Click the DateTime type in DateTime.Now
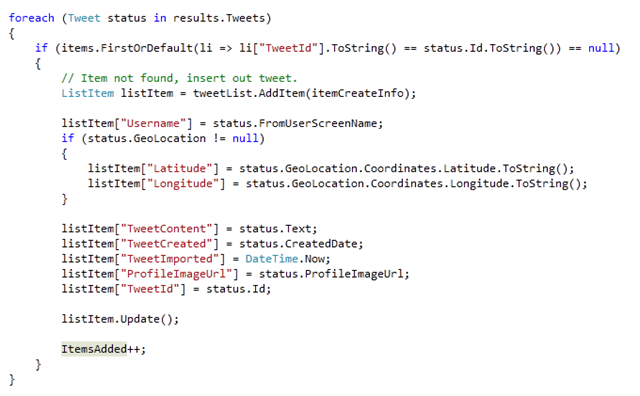 272,259
